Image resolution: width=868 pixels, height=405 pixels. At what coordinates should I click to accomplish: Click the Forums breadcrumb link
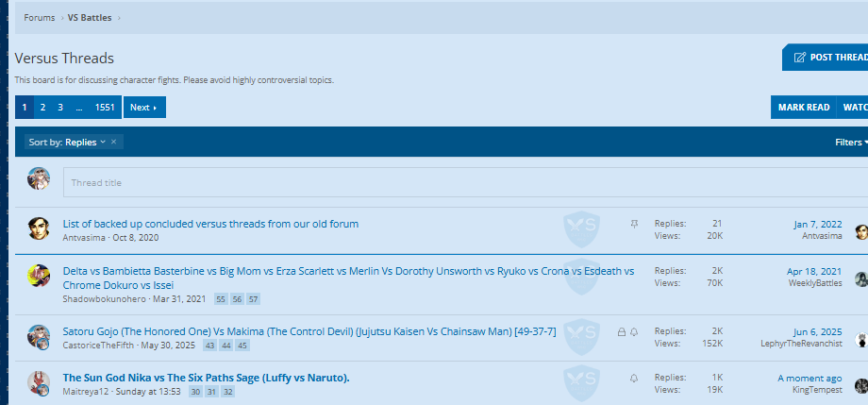point(40,18)
